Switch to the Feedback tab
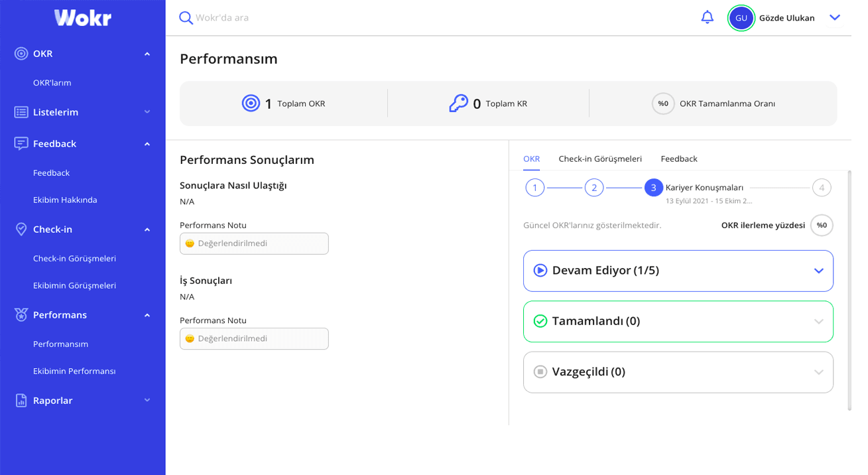Viewport: 868px width, 475px height. [x=678, y=159]
